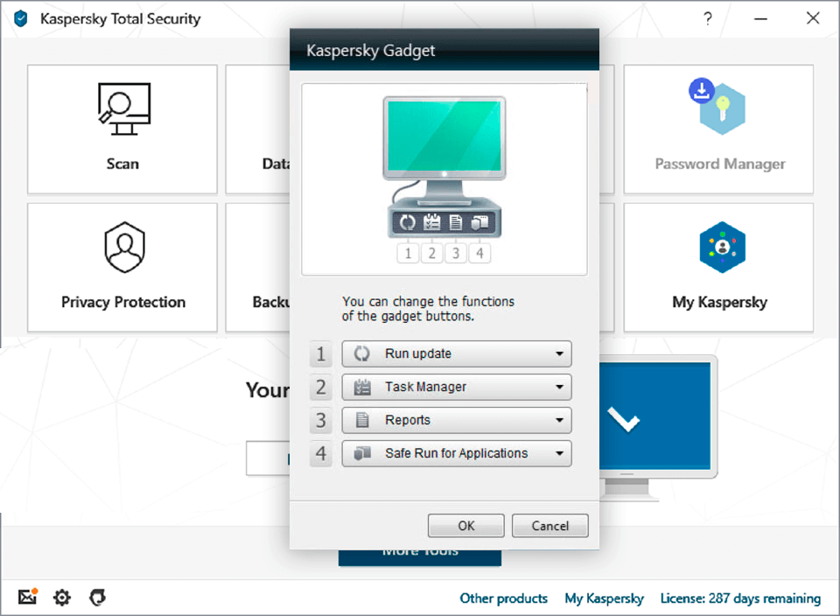Viewport: 840px width, 616px height.
Task: Open Privacy Protection shield icon
Action: pyautogui.click(x=124, y=248)
